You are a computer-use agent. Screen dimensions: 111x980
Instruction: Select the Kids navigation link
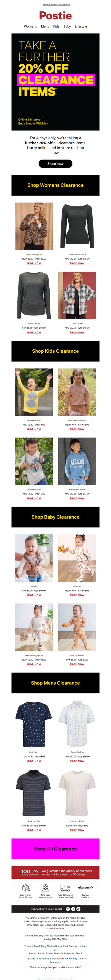(x=56, y=27)
